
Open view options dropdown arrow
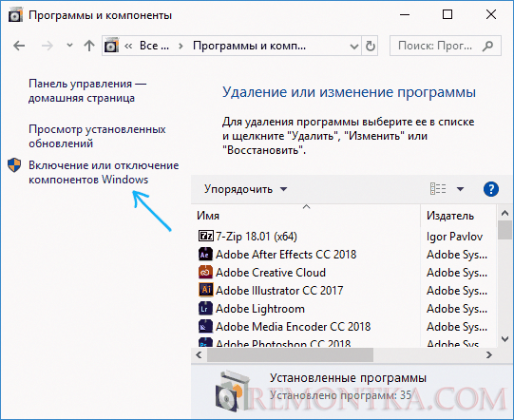[460, 189]
